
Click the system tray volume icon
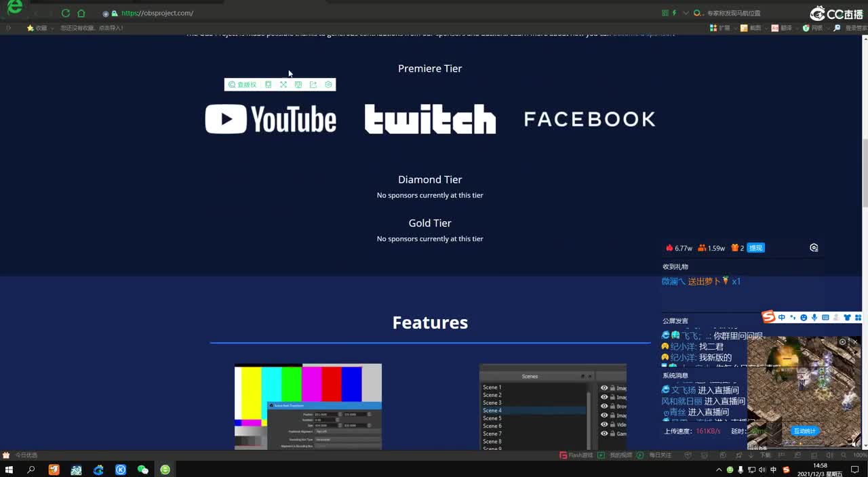pyautogui.click(x=762, y=470)
